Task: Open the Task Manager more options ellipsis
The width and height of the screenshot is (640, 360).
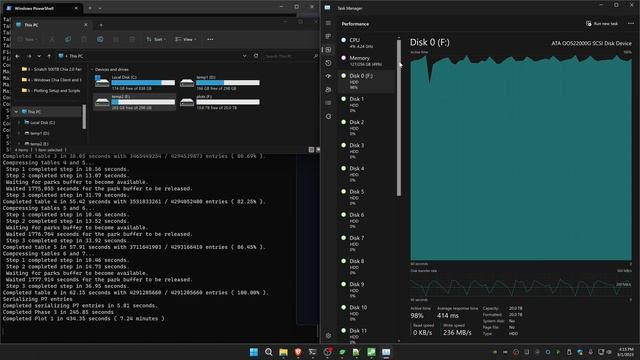Action: point(631,24)
